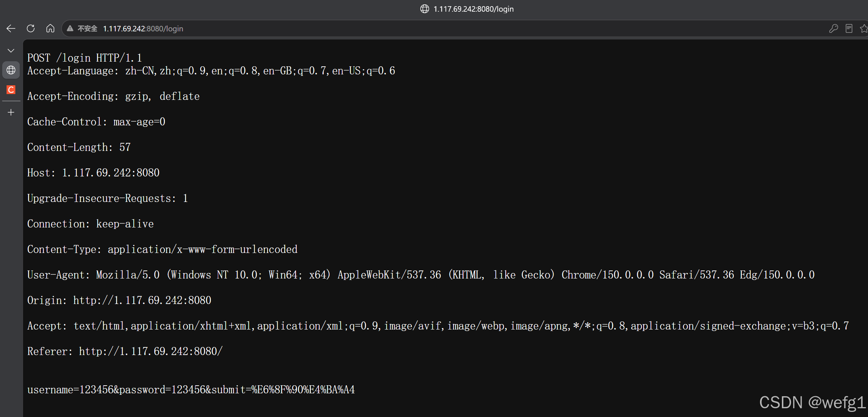
Task: Click the Origin header line
Action: pos(119,300)
